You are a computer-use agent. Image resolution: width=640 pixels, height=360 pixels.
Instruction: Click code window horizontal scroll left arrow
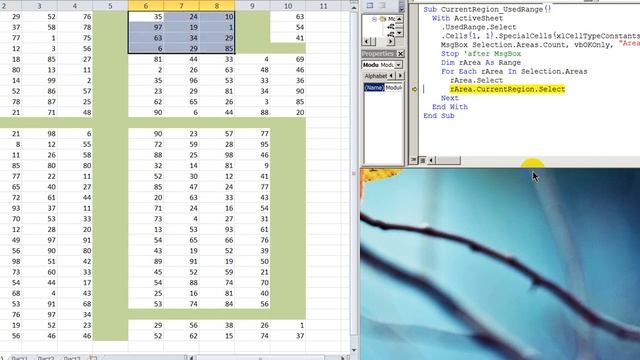click(x=431, y=160)
